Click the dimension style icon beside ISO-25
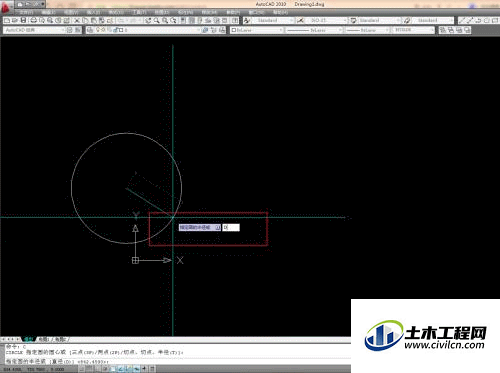Viewport: 500px width, 373px height. 300,21
